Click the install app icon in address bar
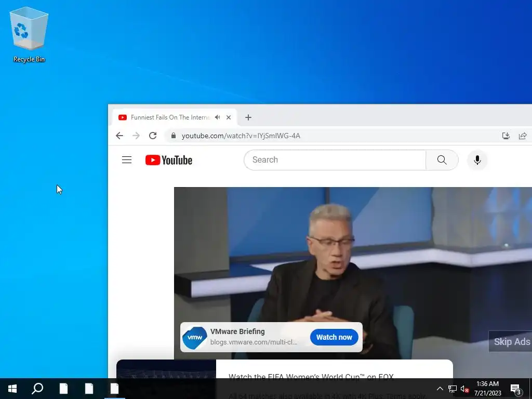Viewport: 532px width, 399px height. 506,136
